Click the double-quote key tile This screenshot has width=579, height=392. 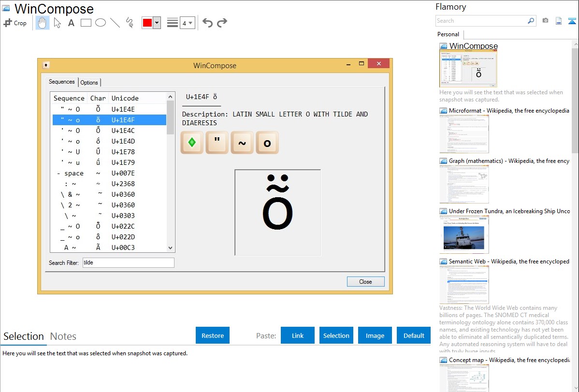217,143
